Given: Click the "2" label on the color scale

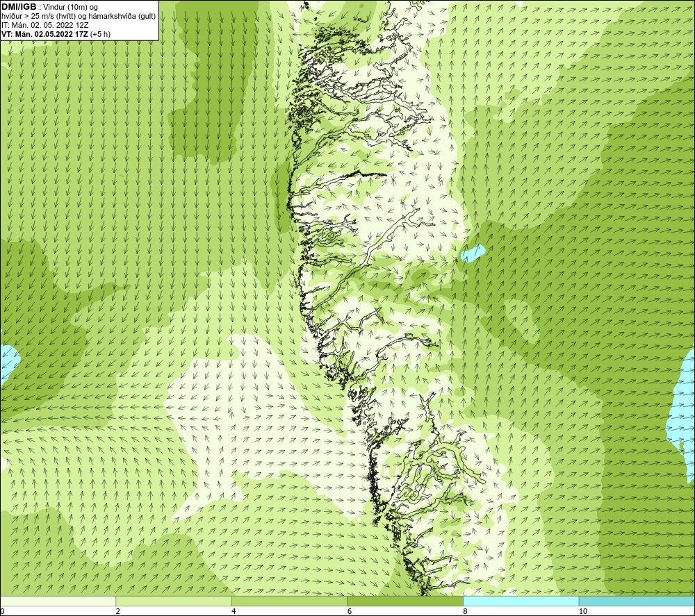Looking at the screenshot, I should (x=118, y=611).
